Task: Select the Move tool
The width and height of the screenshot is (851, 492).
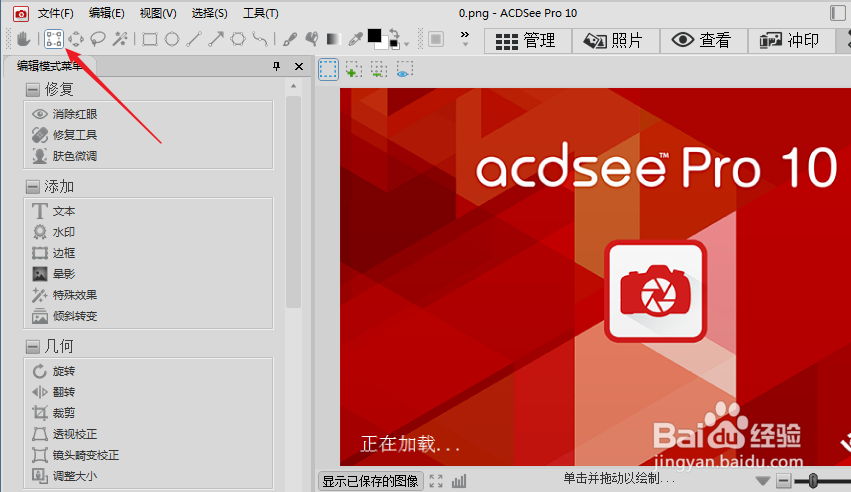Action: [x=75, y=39]
